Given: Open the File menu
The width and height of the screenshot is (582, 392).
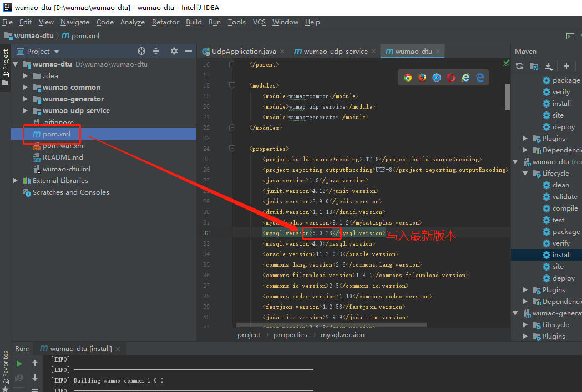Looking at the screenshot, I should (x=7, y=22).
